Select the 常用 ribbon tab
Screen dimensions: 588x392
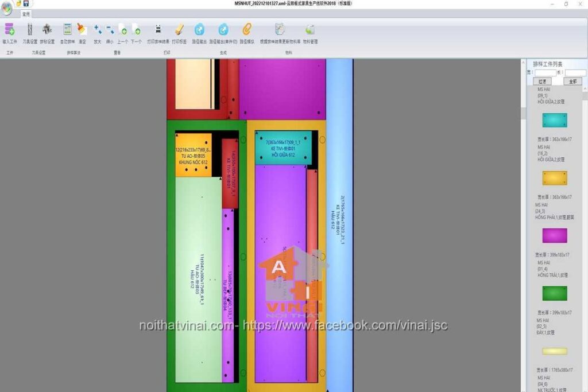pyautogui.click(x=26, y=14)
